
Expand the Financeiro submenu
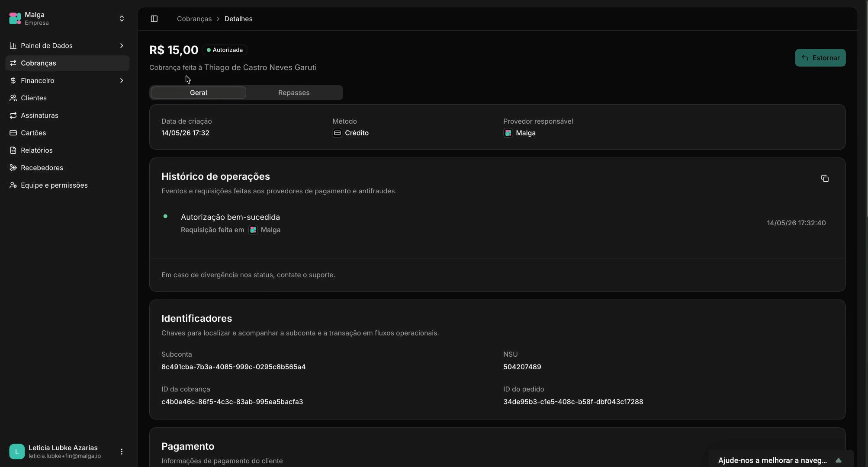click(122, 80)
